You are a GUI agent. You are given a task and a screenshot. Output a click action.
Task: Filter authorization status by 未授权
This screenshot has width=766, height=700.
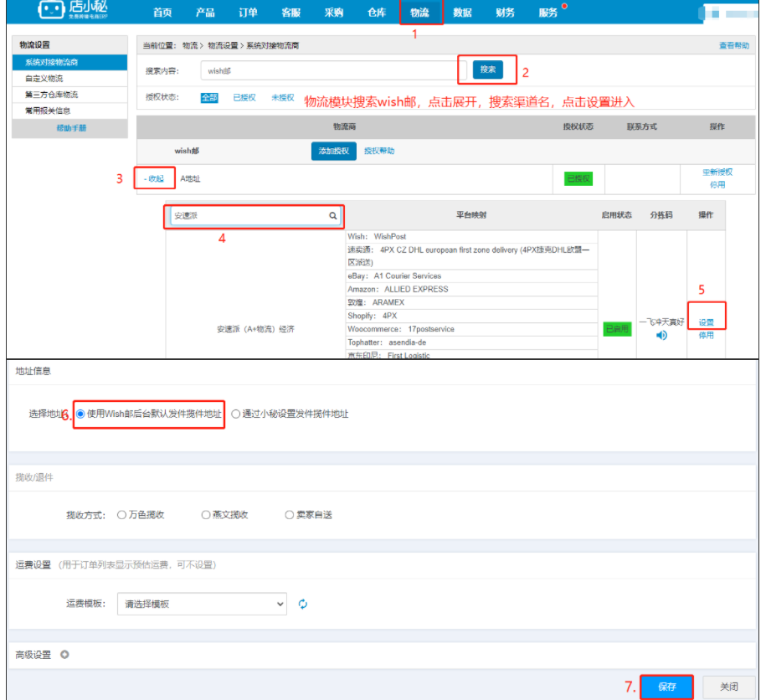click(x=283, y=98)
